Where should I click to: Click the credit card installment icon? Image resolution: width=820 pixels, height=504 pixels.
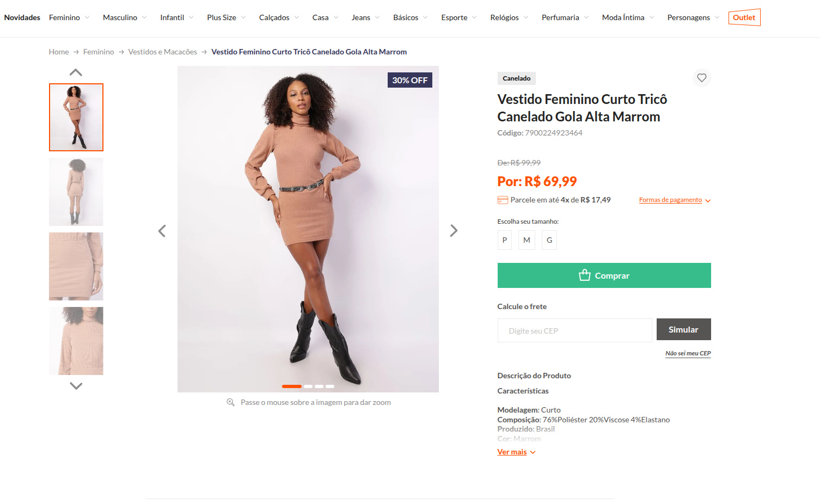(x=503, y=200)
